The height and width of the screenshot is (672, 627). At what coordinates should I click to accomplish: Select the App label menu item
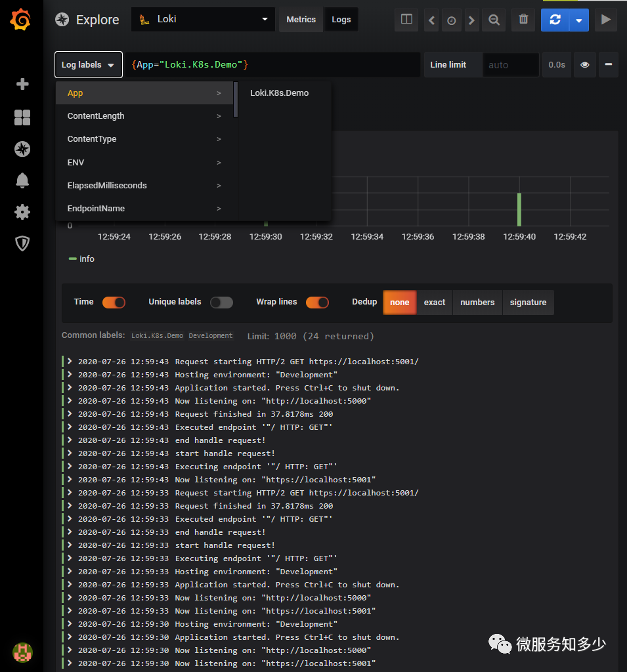144,93
